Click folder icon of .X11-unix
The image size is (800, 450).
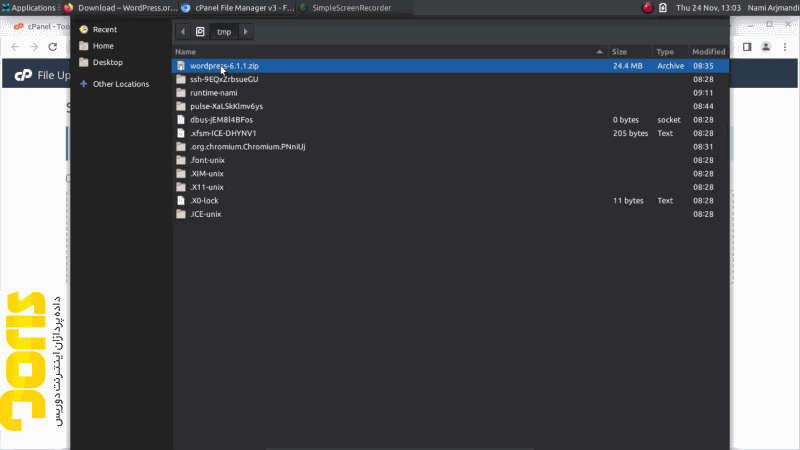point(181,187)
